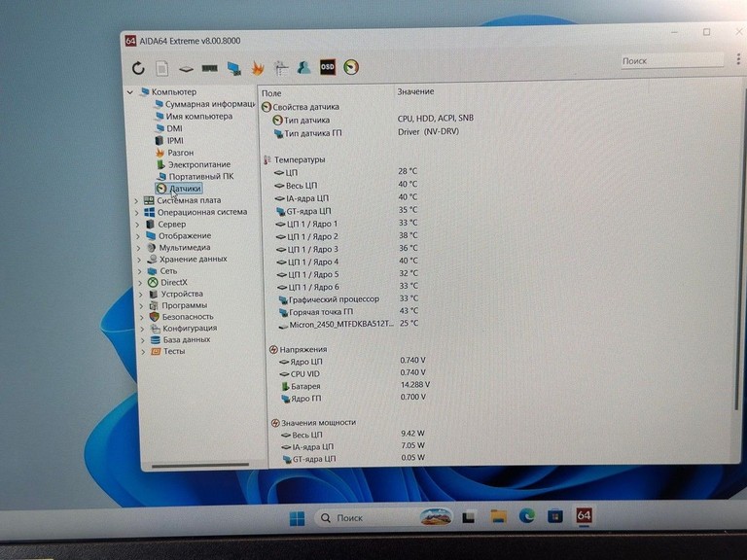The height and width of the screenshot is (560, 747).
Task: Open the memory benchmark RAM icon
Action: (x=210, y=69)
